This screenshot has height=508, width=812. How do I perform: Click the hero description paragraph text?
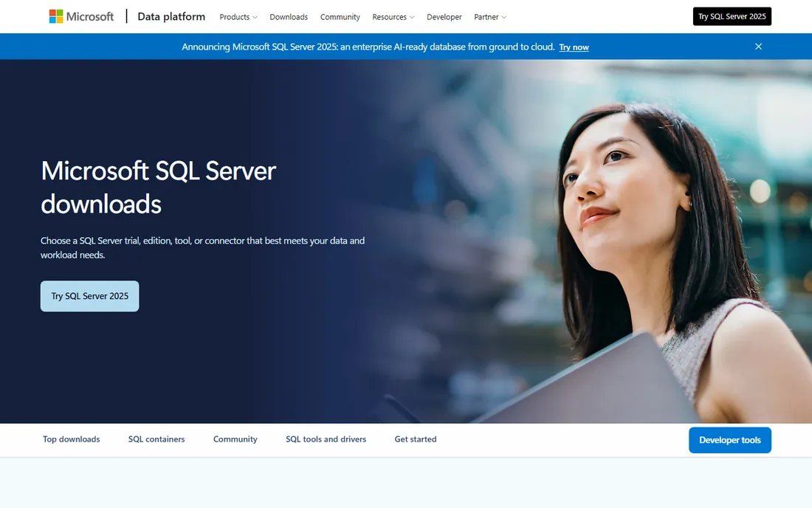coord(202,247)
